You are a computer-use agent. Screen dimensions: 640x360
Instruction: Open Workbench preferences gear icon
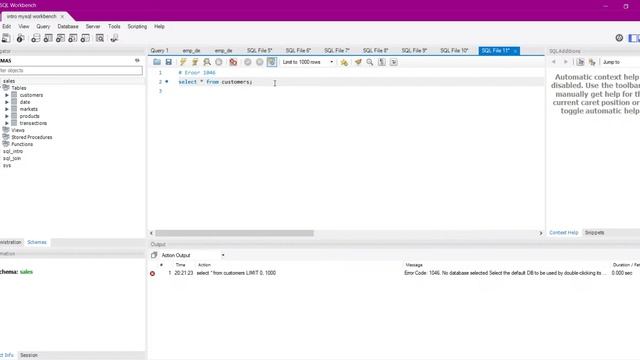coord(619,38)
